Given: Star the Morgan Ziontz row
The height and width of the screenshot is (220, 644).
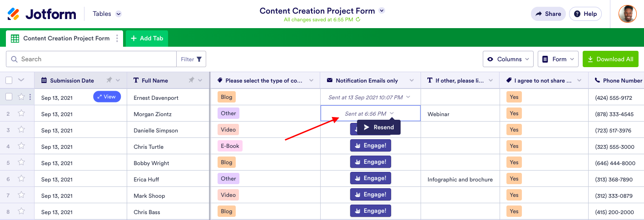Looking at the screenshot, I should (x=21, y=113).
